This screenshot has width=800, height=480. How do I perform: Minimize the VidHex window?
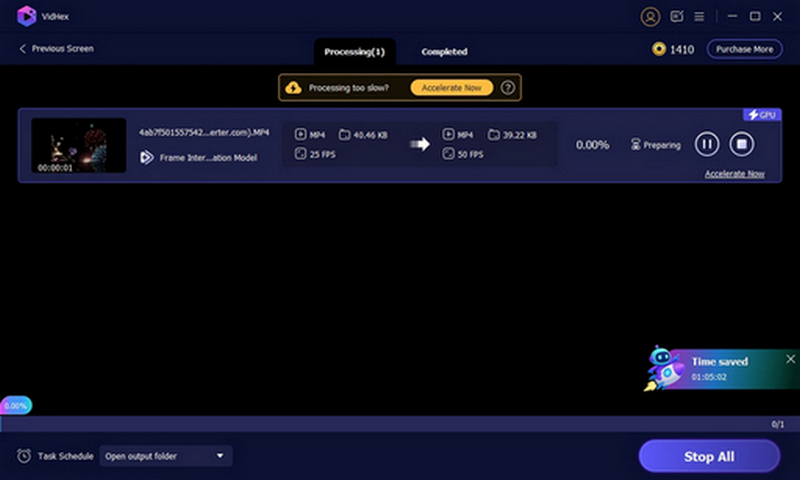pos(732,16)
